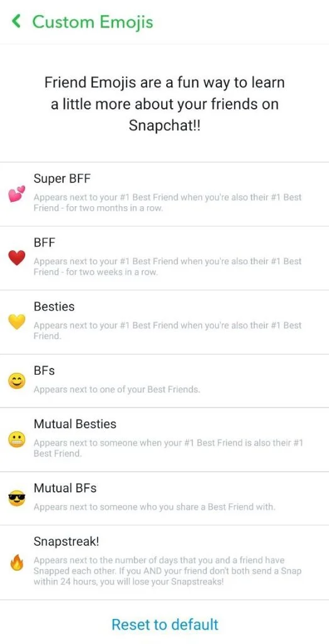
Task: Click Reset to default link
Action: [x=165, y=625]
